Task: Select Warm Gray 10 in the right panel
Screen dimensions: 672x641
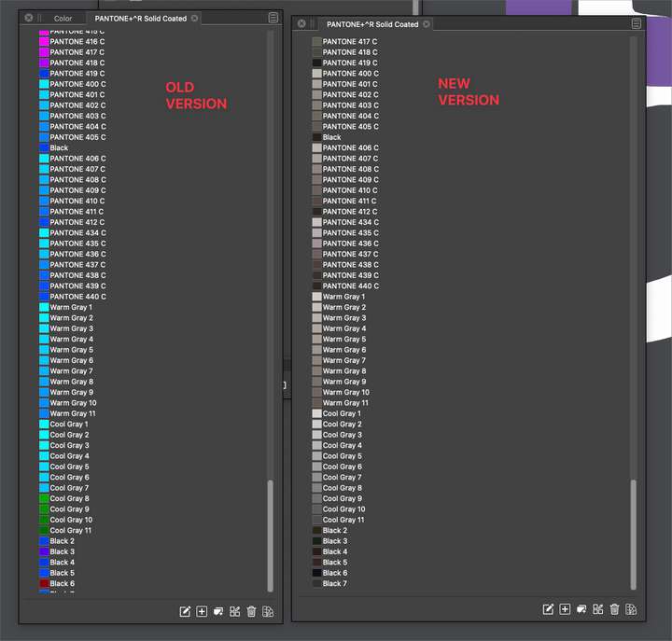Action: coord(346,392)
